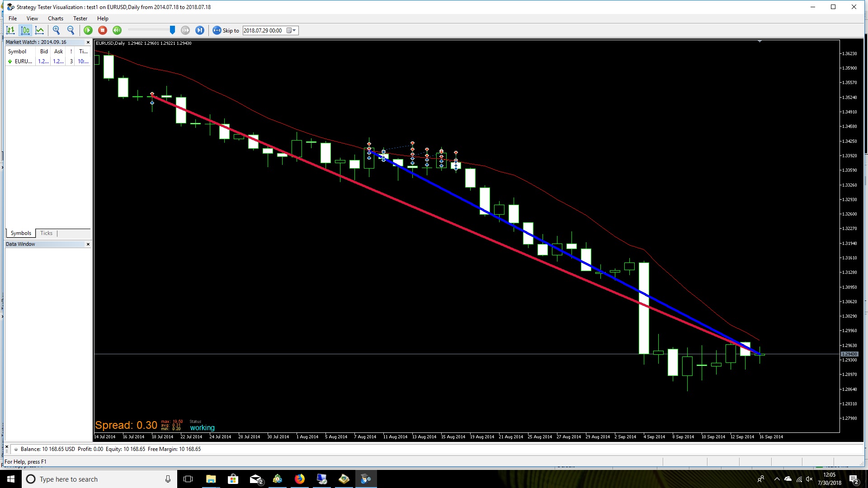
Task: Open the View menu
Action: pos(32,19)
